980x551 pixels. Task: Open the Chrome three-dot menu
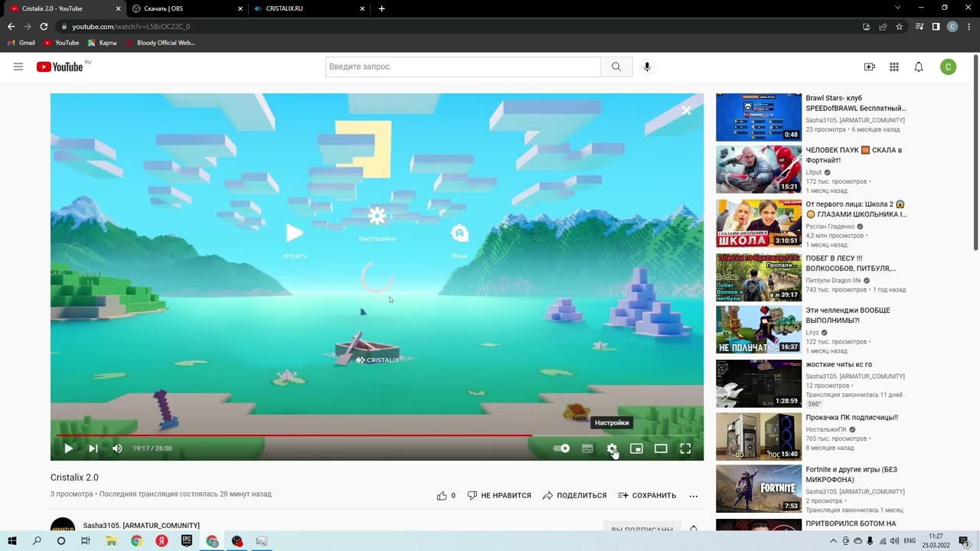[x=968, y=26]
